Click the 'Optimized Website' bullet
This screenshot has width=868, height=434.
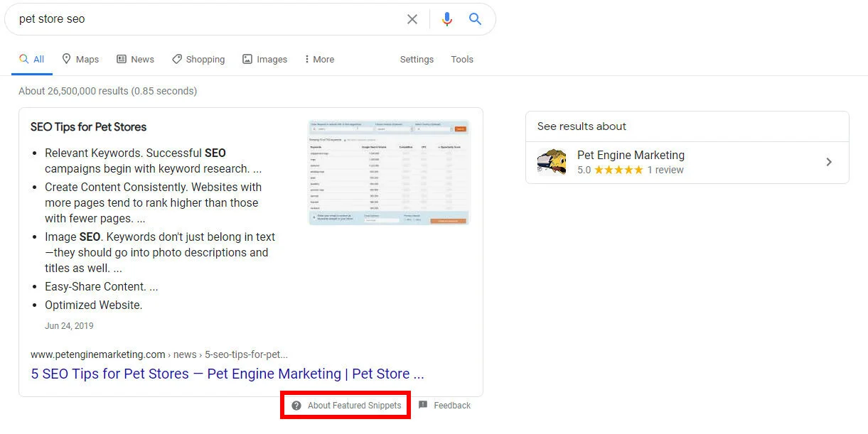tap(94, 305)
